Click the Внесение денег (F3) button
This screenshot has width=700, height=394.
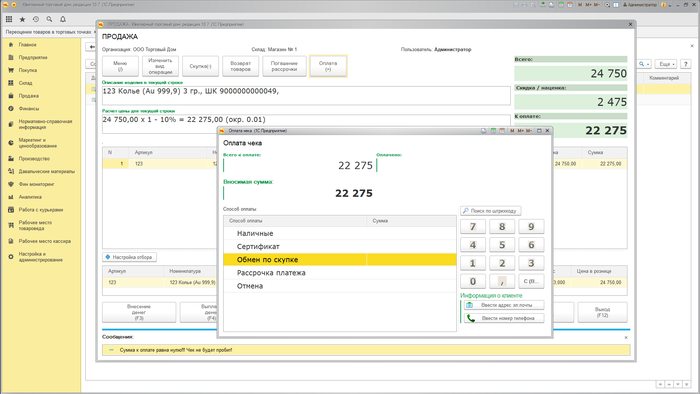point(139,312)
